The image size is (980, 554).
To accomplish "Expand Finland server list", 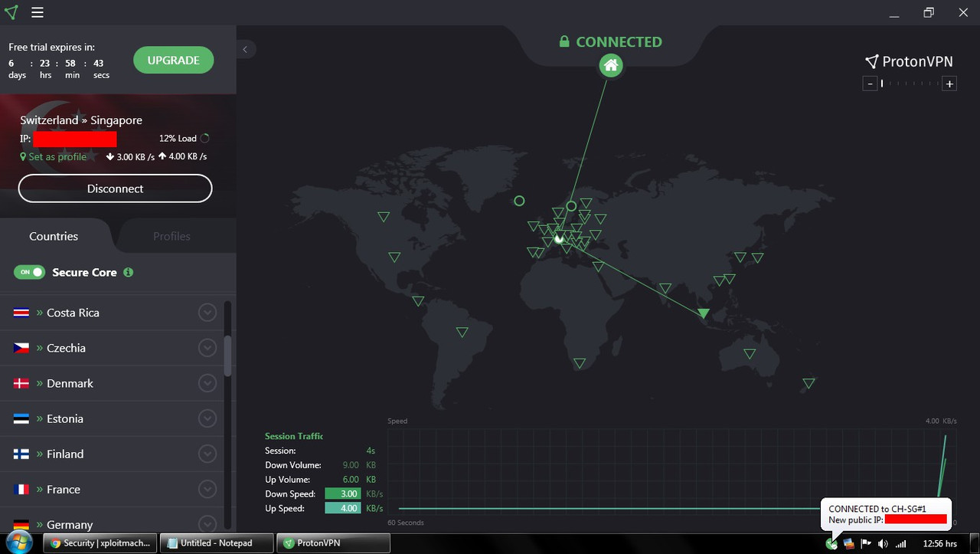I will [x=207, y=454].
